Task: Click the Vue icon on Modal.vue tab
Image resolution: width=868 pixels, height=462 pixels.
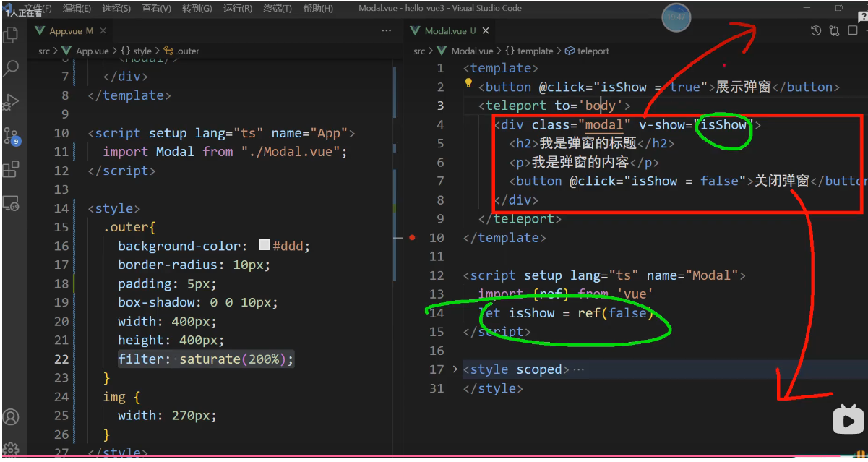Action: 415,31
